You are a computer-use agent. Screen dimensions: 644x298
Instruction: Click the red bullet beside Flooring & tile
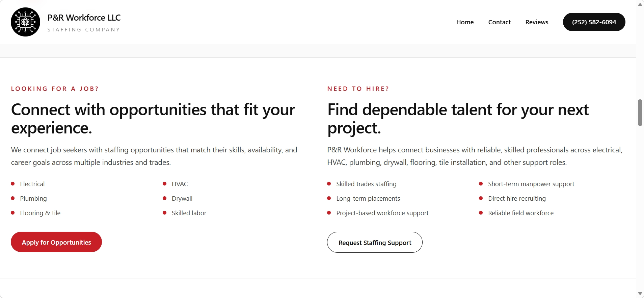13,213
